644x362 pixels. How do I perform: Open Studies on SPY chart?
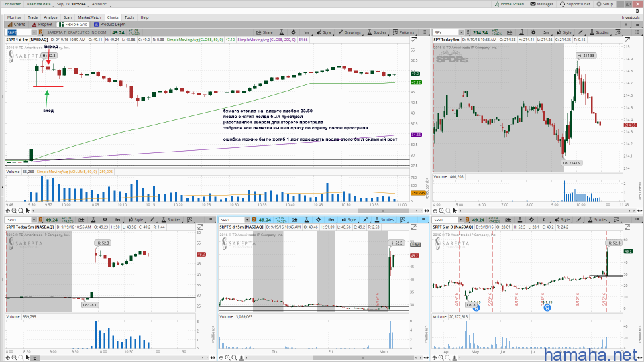pyautogui.click(x=599, y=32)
